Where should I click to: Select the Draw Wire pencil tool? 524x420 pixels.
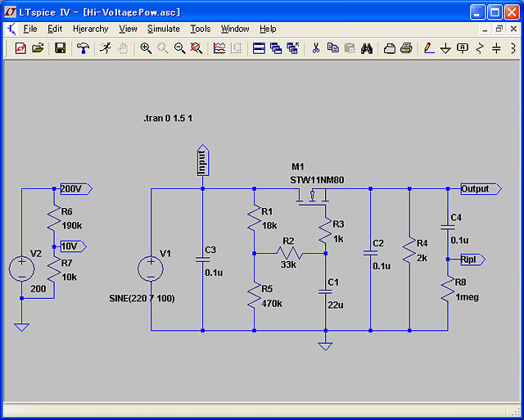point(429,49)
